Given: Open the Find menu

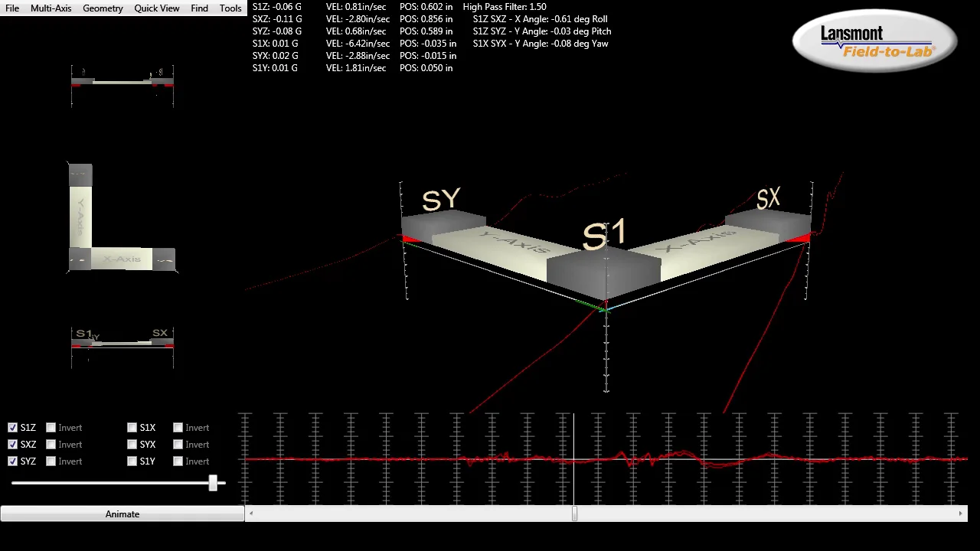Looking at the screenshot, I should (x=199, y=8).
